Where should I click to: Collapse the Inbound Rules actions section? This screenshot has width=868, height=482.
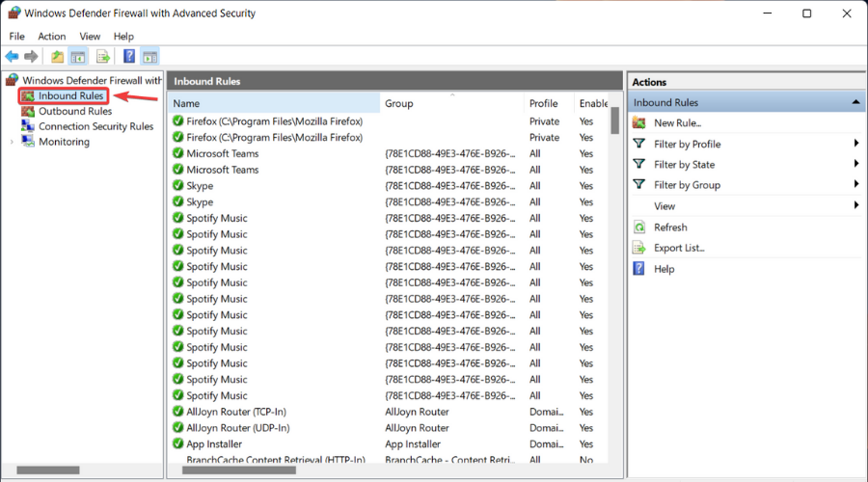tap(855, 102)
